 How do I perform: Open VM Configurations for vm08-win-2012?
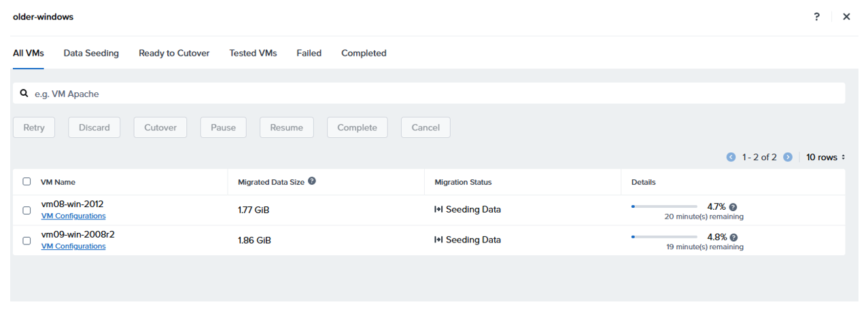[73, 216]
